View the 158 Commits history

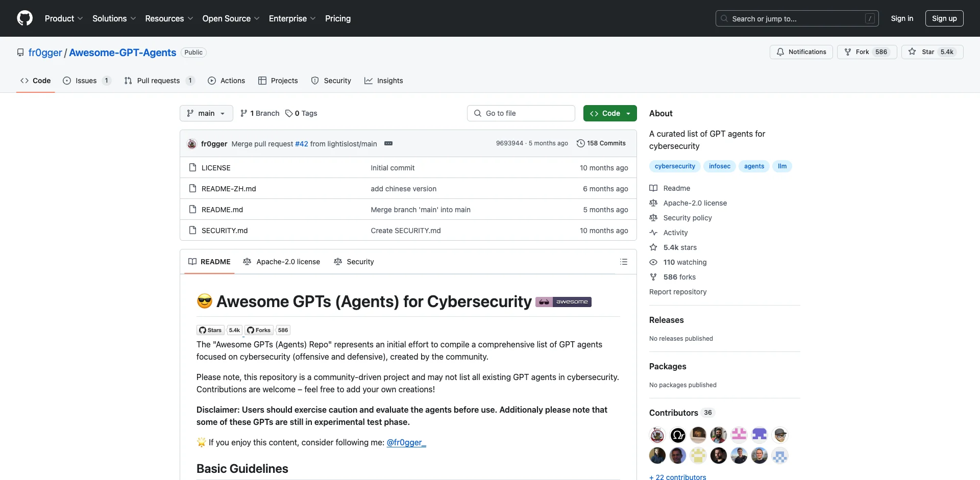601,143
